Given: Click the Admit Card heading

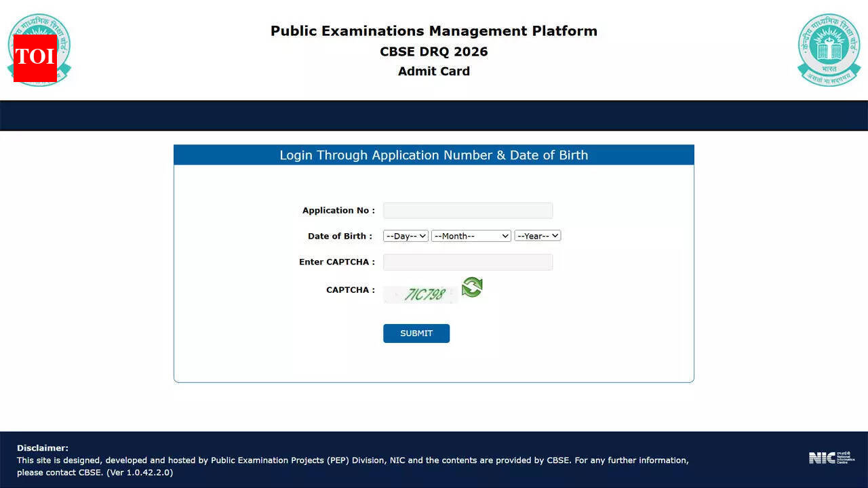Looking at the screenshot, I should 433,71.
